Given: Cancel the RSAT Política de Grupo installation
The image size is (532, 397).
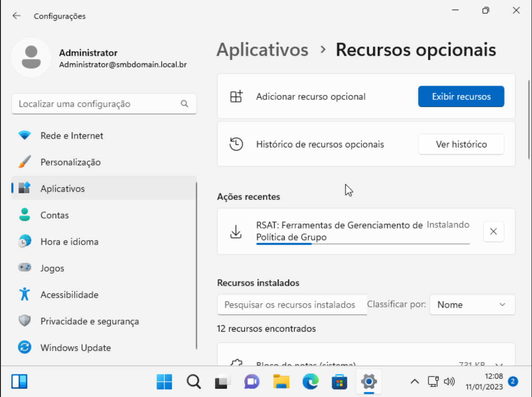Looking at the screenshot, I should point(493,231).
